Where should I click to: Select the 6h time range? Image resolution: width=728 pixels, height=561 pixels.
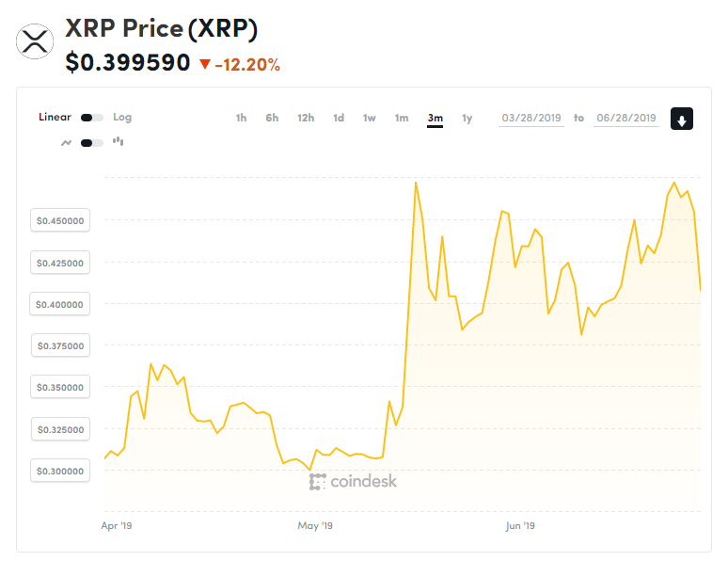coord(272,118)
